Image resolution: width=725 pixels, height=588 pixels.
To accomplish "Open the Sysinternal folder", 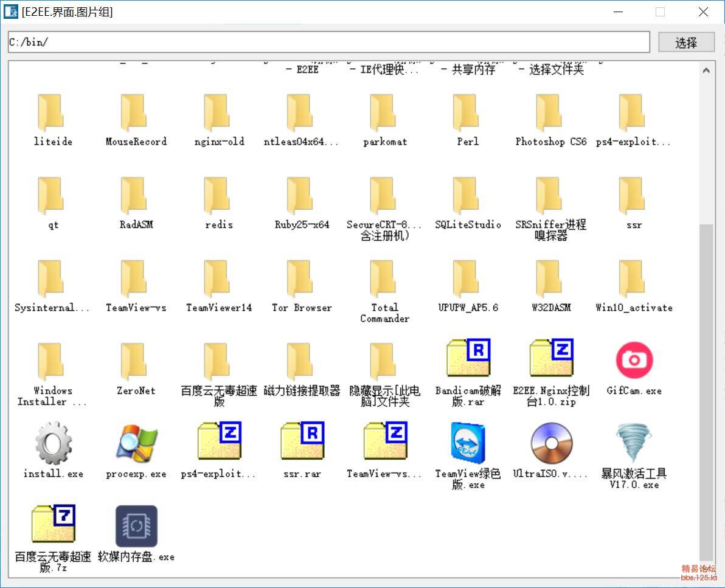I will tap(51, 278).
